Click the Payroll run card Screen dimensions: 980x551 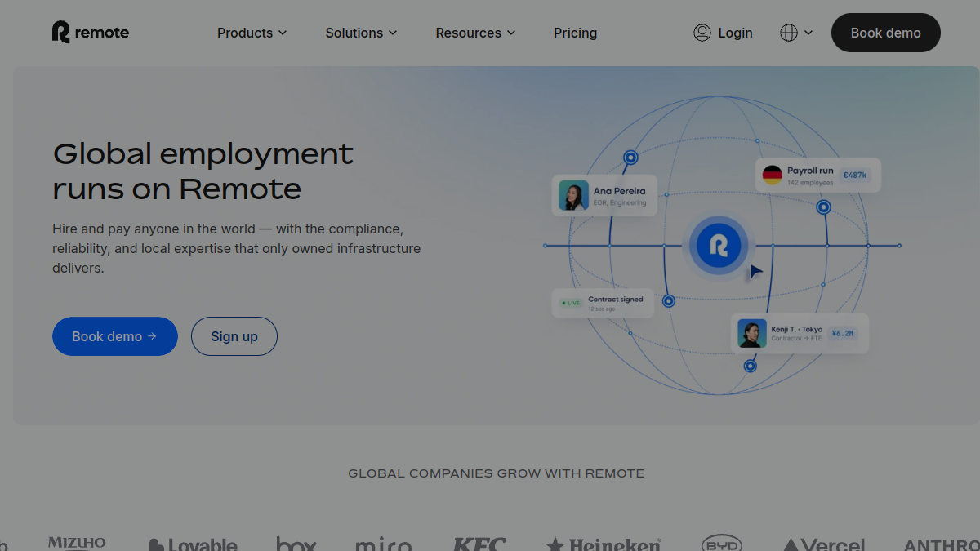coord(818,176)
